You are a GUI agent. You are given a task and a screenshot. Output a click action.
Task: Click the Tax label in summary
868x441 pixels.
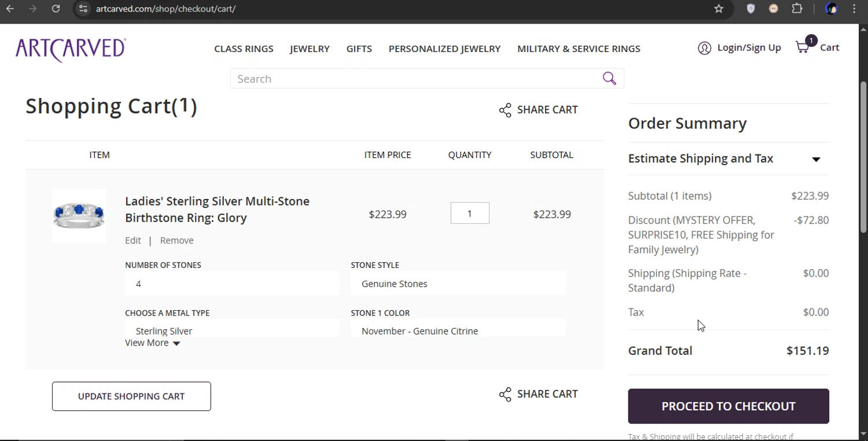(636, 313)
